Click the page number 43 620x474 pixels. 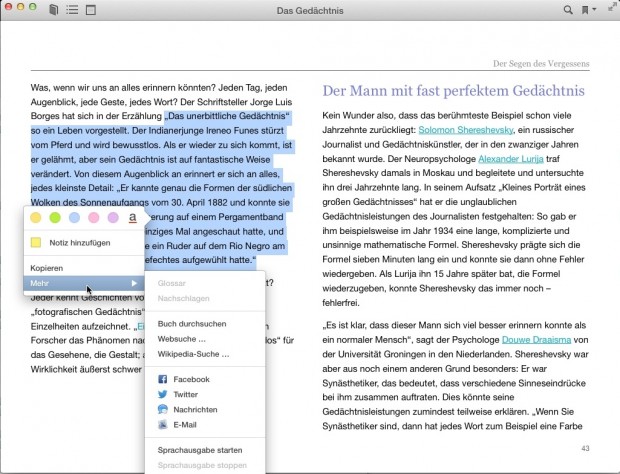(x=585, y=448)
